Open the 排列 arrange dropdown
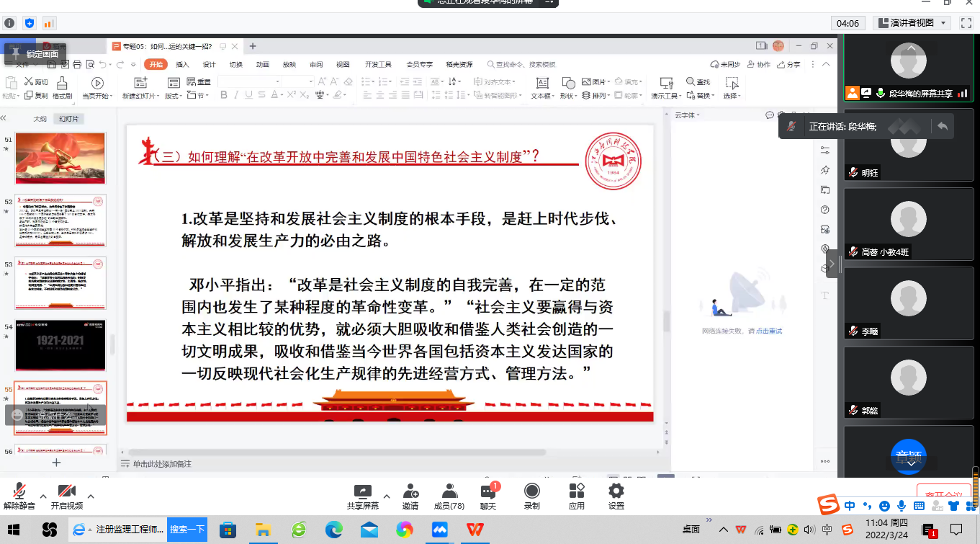This screenshot has height=544, width=980. 597,95
